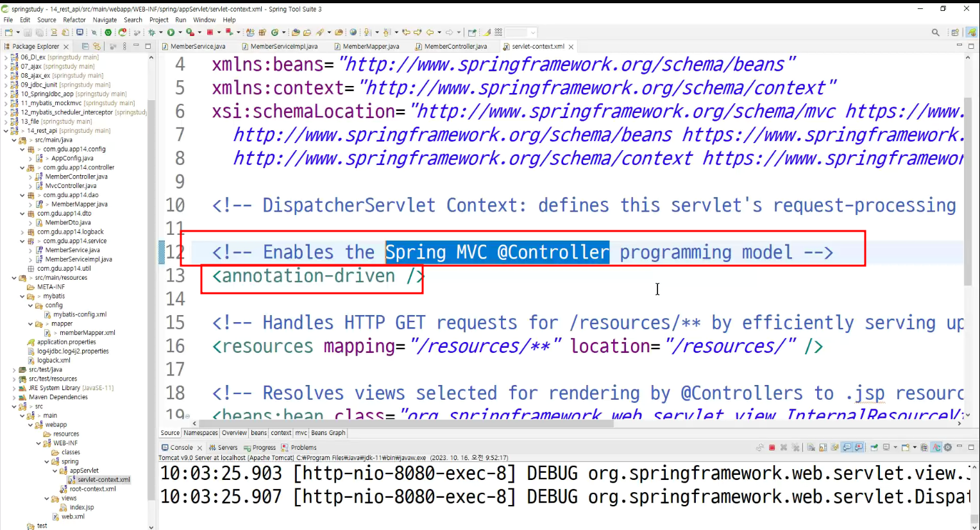Screen dimensions: 980x530
Task: Open the Refactor menu
Action: pyautogui.click(x=74, y=20)
